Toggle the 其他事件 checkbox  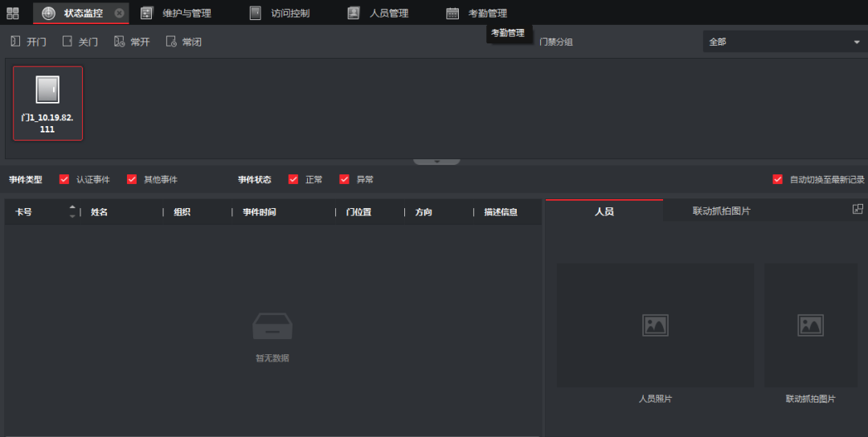pos(132,179)
